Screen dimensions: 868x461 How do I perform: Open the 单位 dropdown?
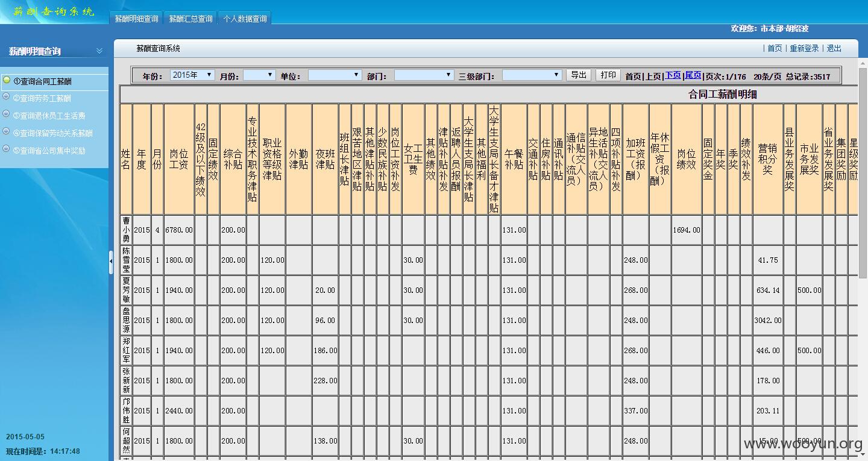335,75
